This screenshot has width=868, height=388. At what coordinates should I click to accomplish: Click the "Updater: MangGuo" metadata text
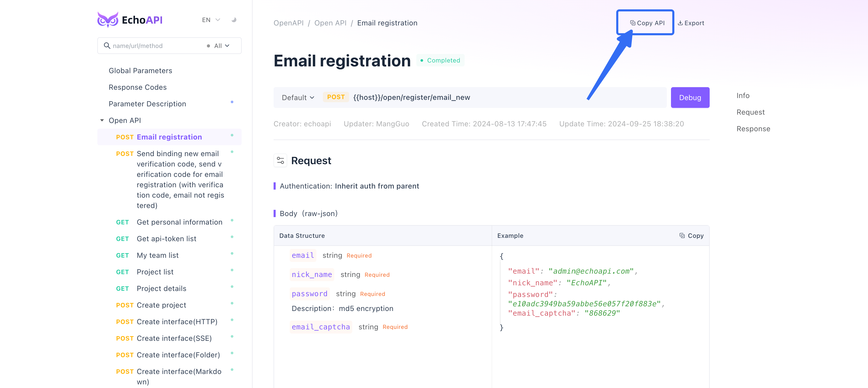coord(376,124)
